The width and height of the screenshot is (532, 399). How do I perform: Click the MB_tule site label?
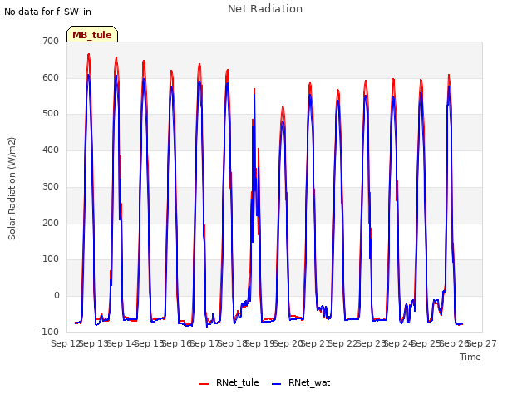pyautogui.click(x=92, y=35)
